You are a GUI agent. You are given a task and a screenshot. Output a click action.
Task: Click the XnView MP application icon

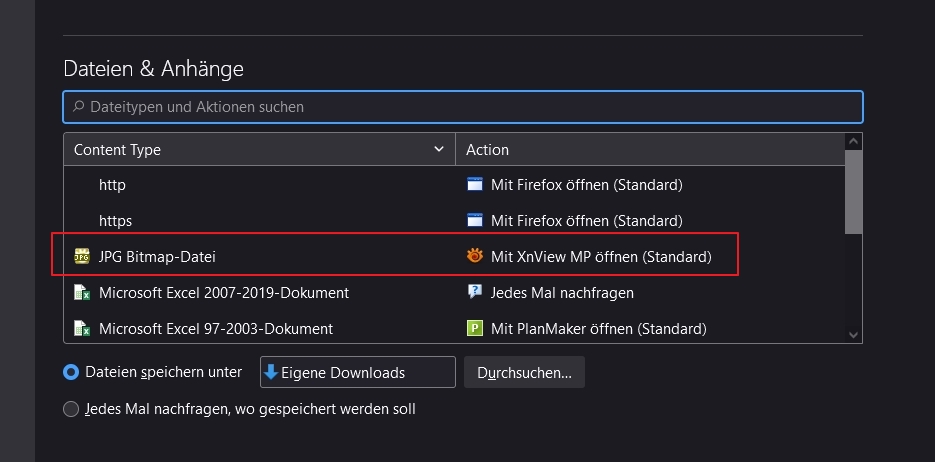(x=475, y=257)
